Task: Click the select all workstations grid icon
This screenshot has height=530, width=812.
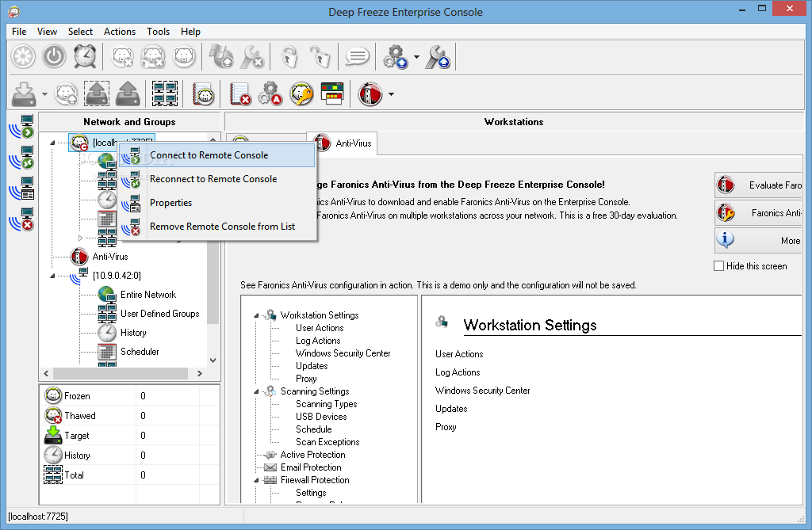Action: [x=165, y=93]
